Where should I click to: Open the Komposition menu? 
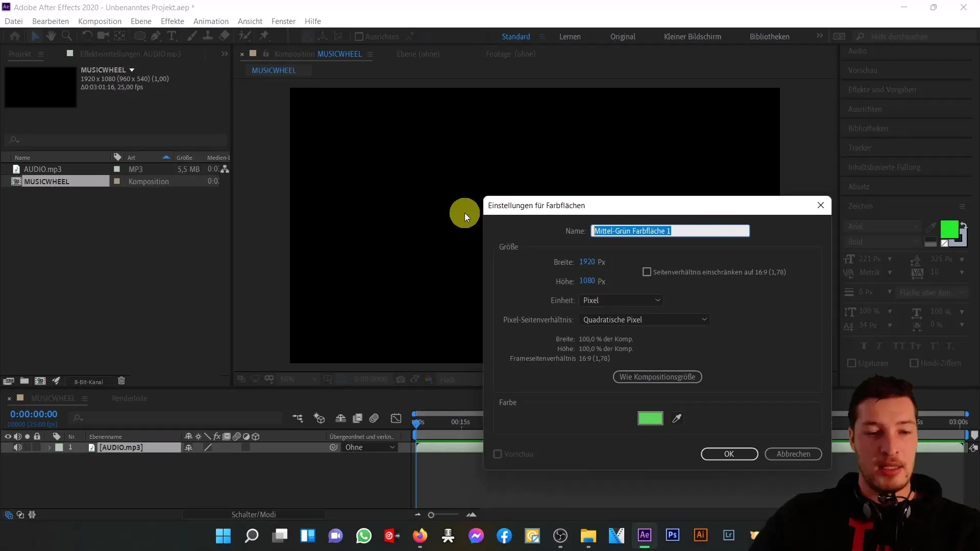tap(100, 21)
